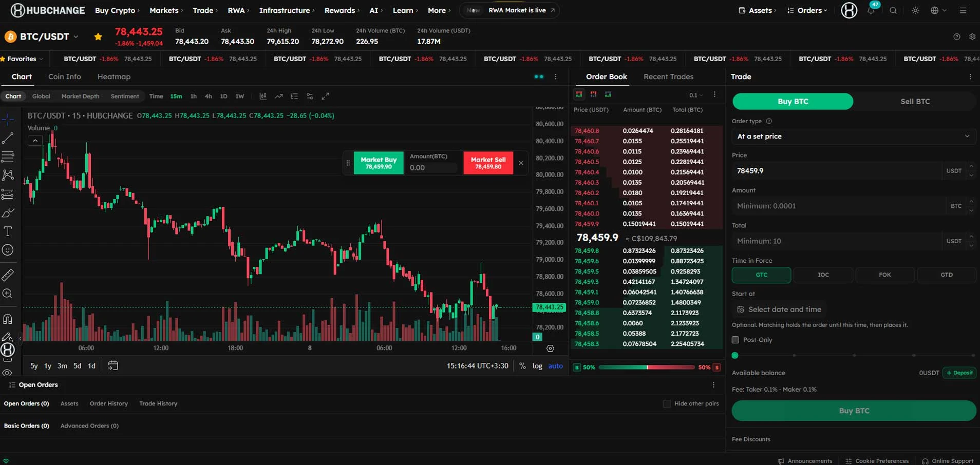Viewport: 980px width, 465px height.
Task: Switch to Sell BTC side
Action: tap(915, 101)
